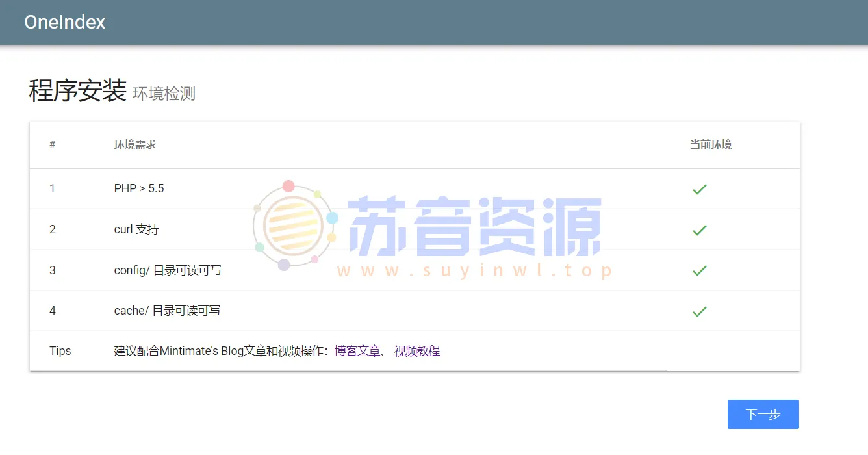Viewport: 868px width, 455px height.
Task: Click the green check beside curl 支持
Action: (699, 229)
